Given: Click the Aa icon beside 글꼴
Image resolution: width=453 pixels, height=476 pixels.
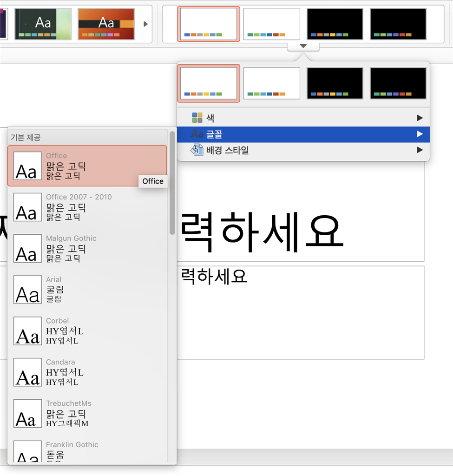Looking at the screenshot, I should (x=197, y=134).
